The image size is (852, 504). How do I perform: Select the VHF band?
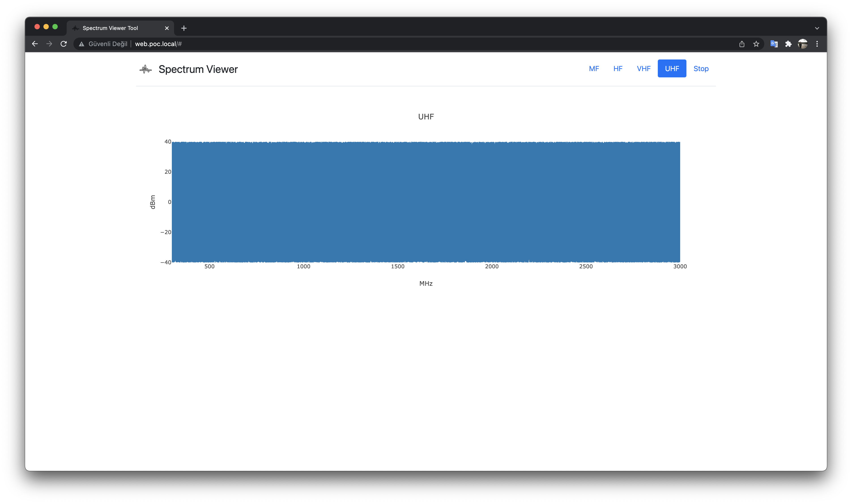(x=643, y=69)
